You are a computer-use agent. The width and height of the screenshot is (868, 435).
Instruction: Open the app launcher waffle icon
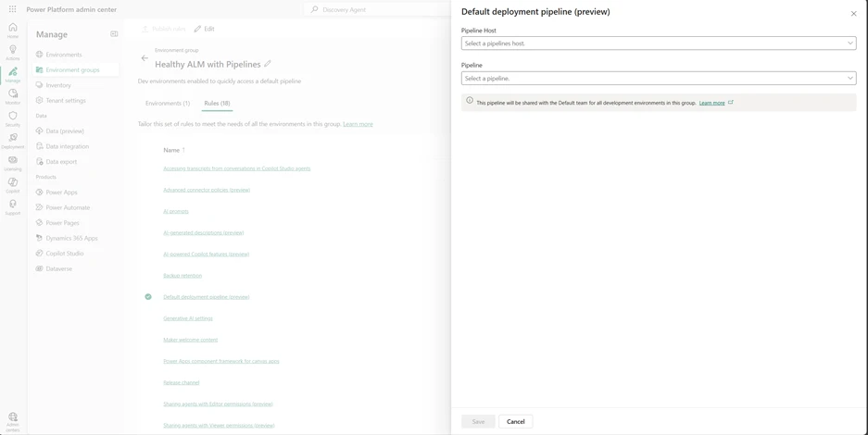pyautogui.click(x=12, y=9)
